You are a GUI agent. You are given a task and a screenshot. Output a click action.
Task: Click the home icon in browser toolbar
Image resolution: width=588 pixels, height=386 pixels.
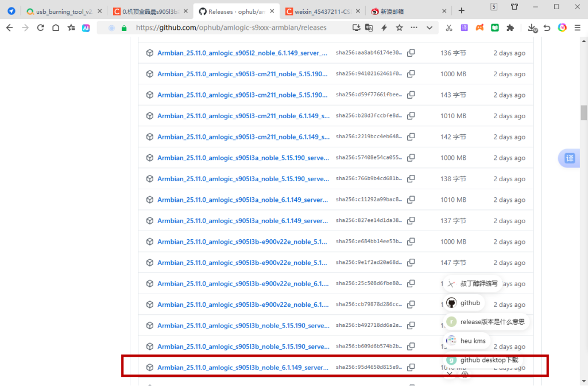point(56,28)
